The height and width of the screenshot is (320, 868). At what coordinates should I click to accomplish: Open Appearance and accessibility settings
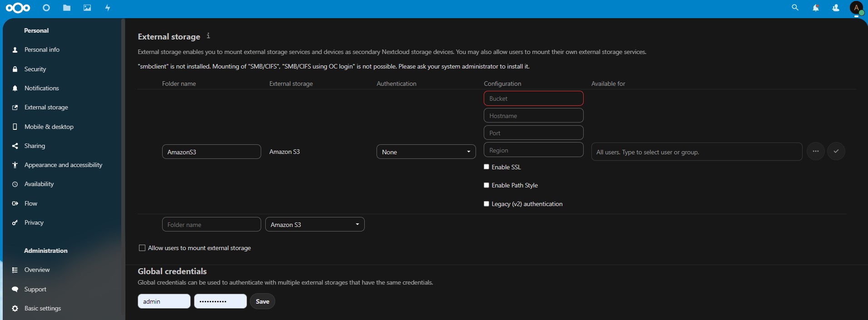coord(63,165)
